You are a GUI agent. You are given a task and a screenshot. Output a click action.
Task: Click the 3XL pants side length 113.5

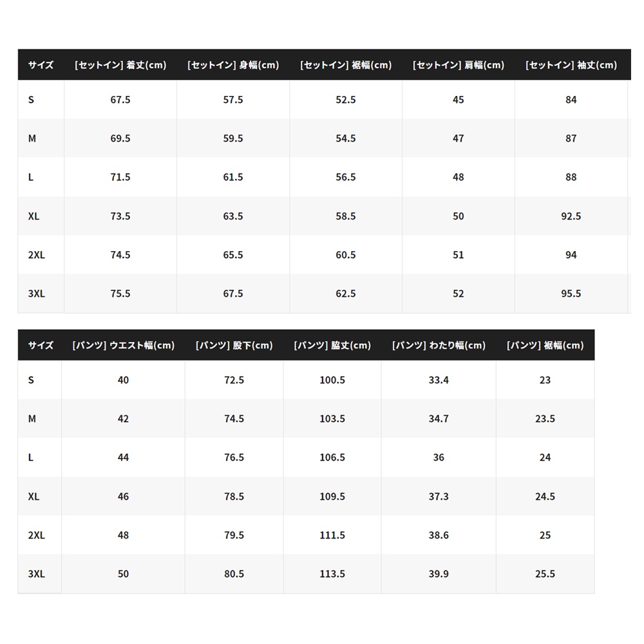(x=332, y=574)
